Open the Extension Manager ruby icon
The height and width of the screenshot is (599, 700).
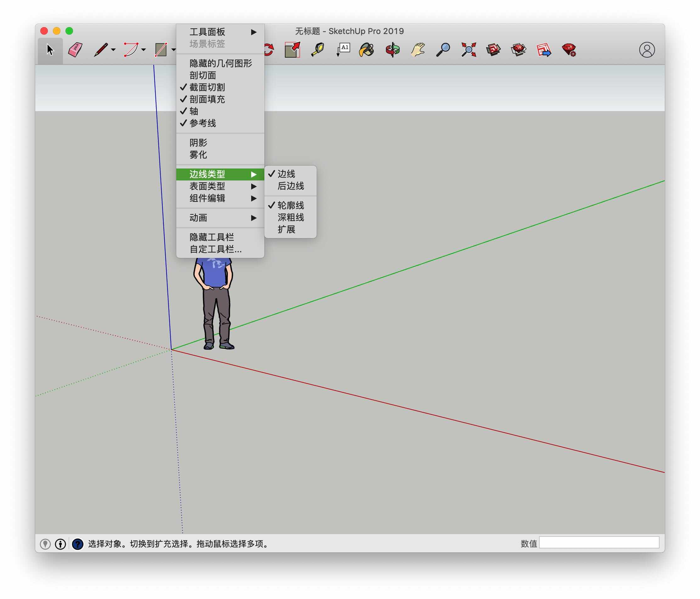click(569, 50)
